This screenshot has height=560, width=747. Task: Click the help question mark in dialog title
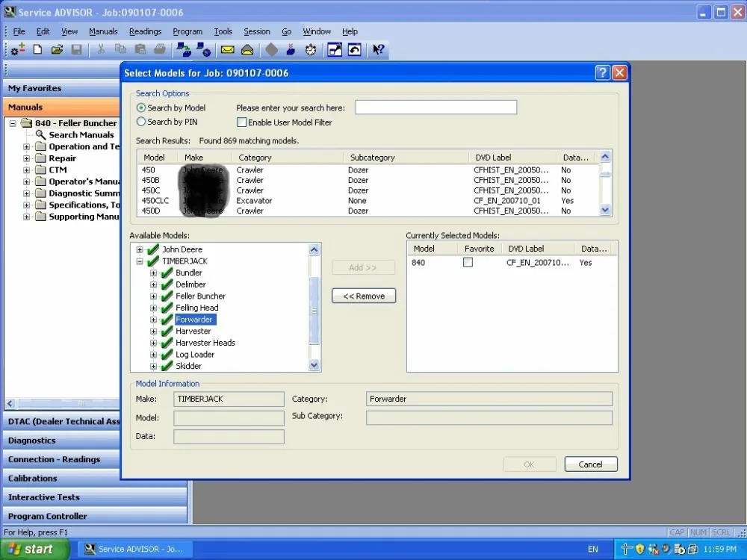pyautogui.click(x=602, y=72)
